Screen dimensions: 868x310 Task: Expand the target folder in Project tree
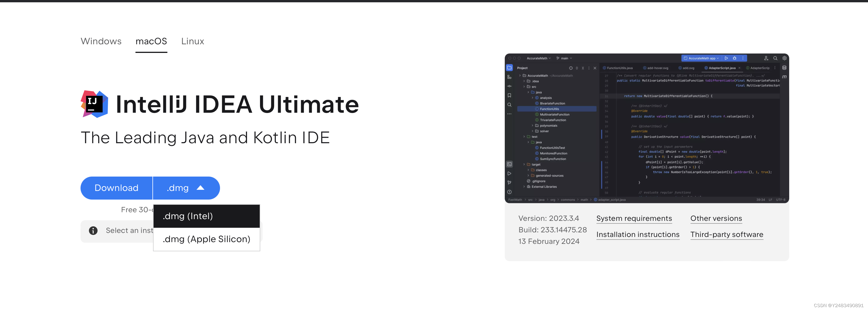524,164
